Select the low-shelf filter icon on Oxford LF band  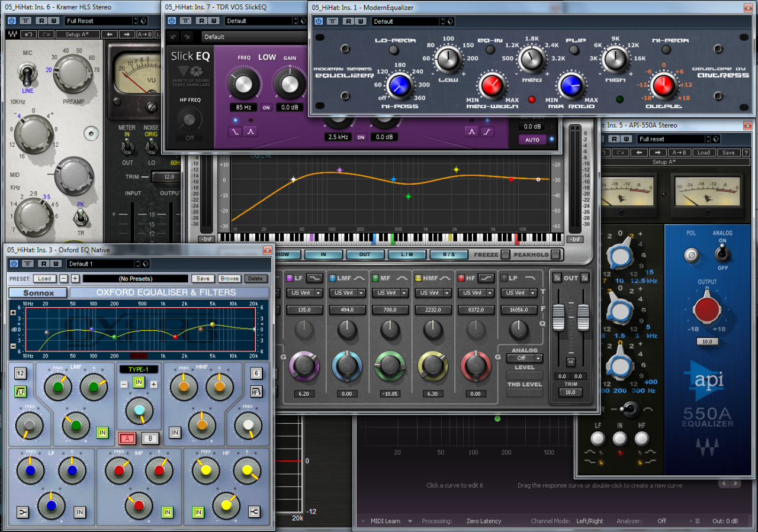pos(23,512)
